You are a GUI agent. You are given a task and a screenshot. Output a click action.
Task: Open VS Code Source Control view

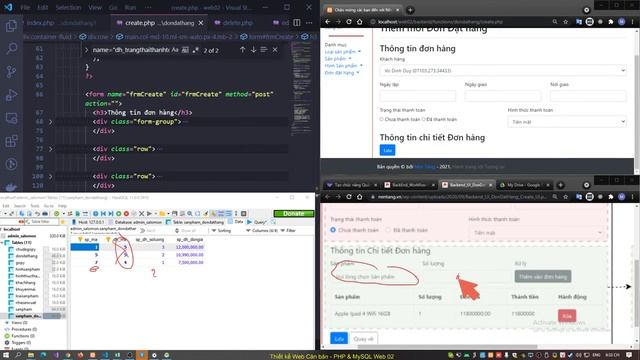tap(11, 72)
